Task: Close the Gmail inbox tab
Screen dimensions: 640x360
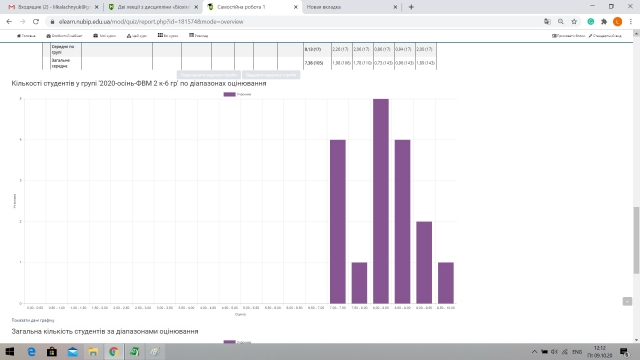Action: pyautogui.click(x=97, y=7)
